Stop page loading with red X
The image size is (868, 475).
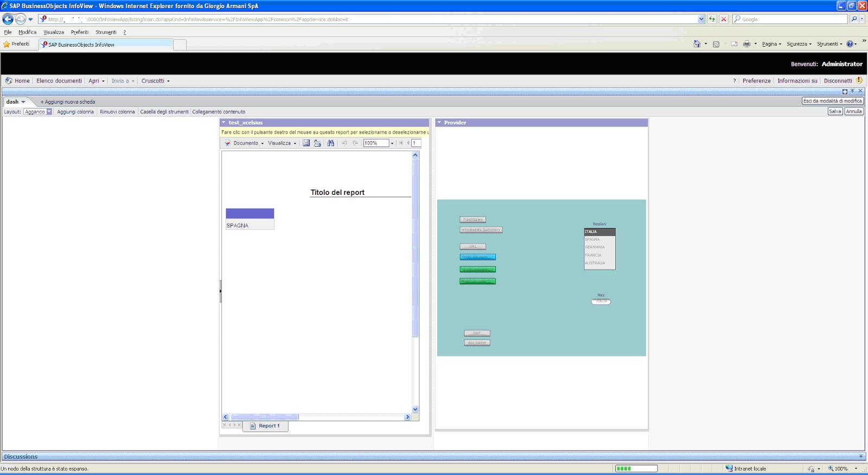pyautogui.click(x=723, y=19)
